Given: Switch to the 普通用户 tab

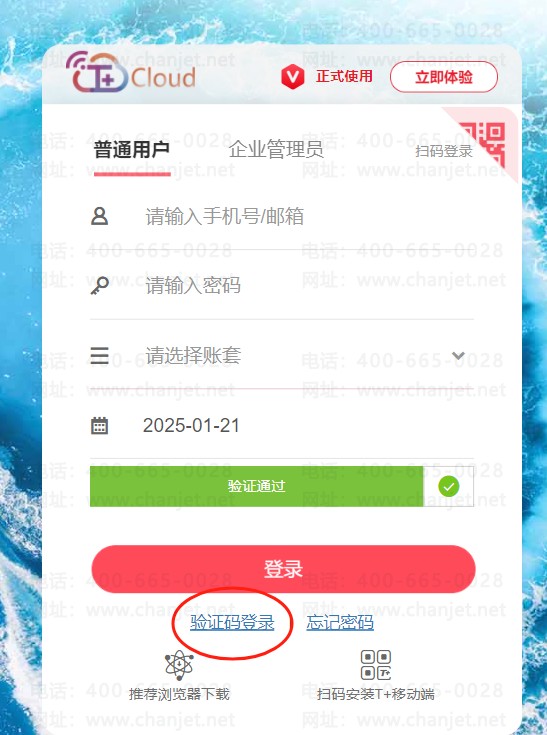Looking at the screenshot, I should [x=132, y=150].
